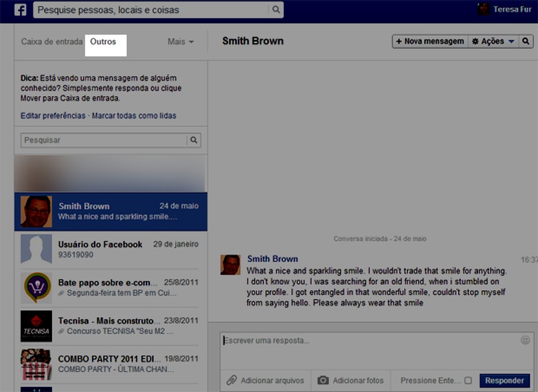Screen dimensions: 538x392
Task: Click the Tecnisa logo thumbnail
Action: (x=37, y=326)
